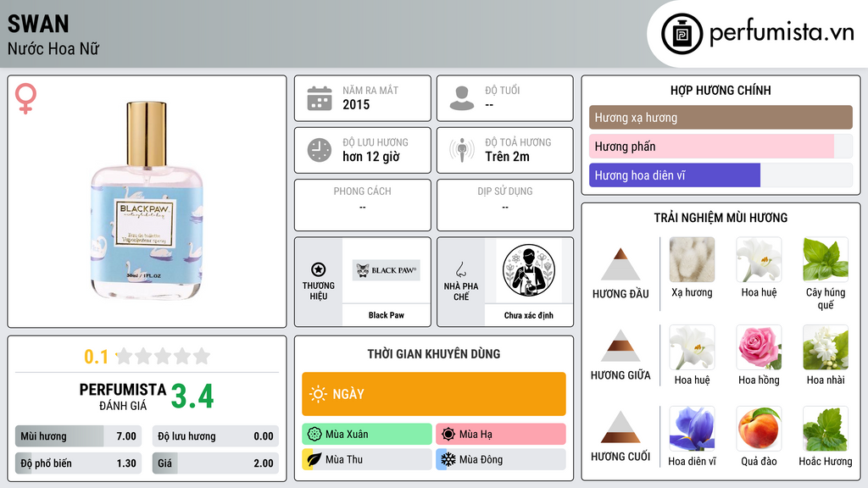Screen dimensions: 868x488
Task: Click the Hương xạ hương accord bar
Action: click(x=721, y=117)
